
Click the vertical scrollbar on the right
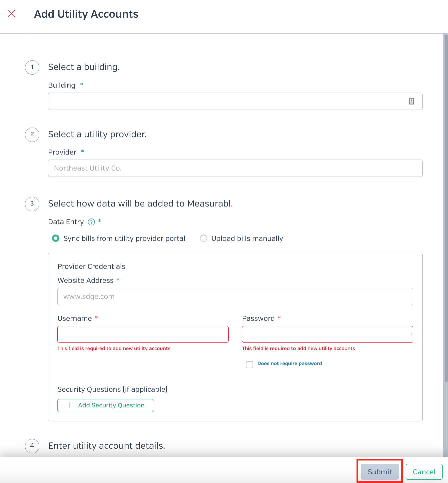coord(446,208)
